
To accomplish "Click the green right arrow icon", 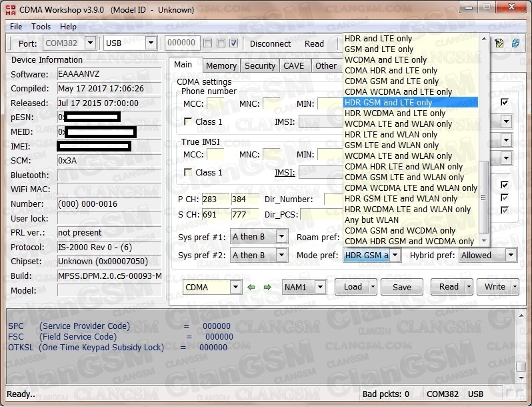I will [268, 288].
